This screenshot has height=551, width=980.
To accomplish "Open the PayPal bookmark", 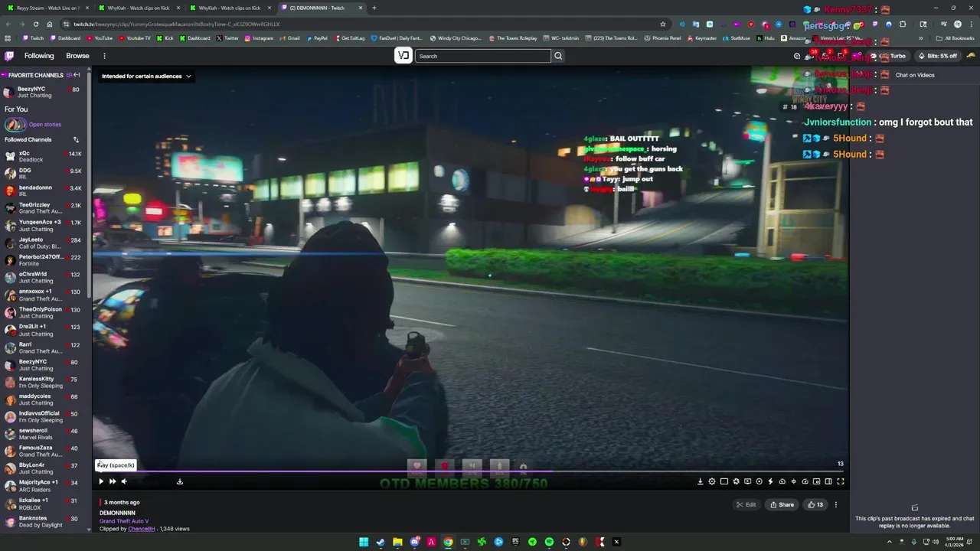I will (x=316, y=38).
